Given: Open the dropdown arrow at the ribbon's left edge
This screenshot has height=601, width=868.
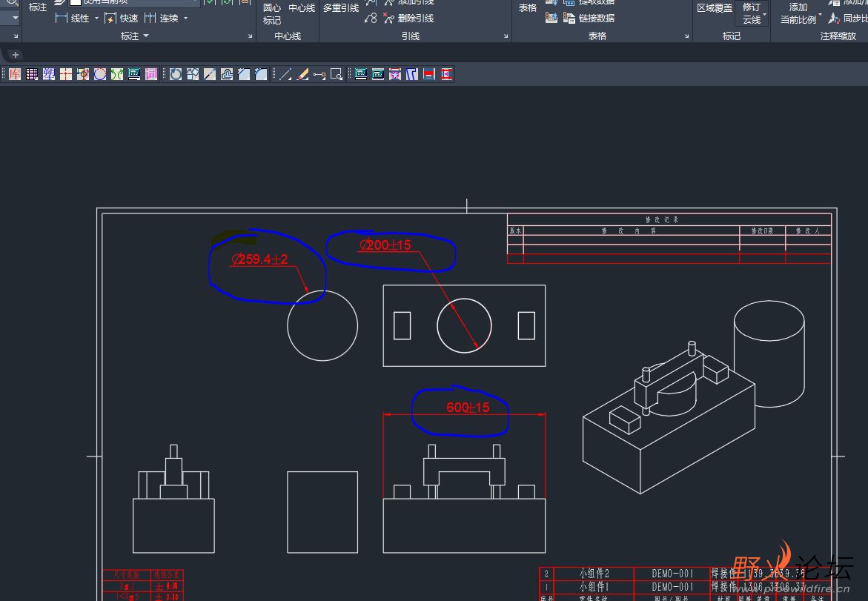Looking at the screenshot, I should pyautogui.click(x=16, y=19).
